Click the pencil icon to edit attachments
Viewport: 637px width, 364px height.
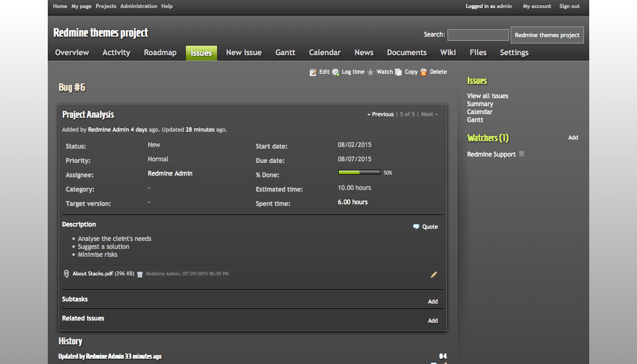[434, 274]
